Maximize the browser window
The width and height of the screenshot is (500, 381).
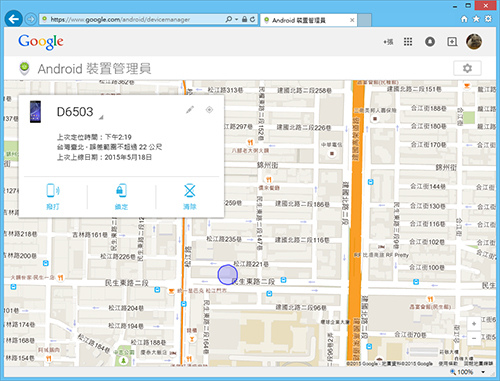click(468, 5)
